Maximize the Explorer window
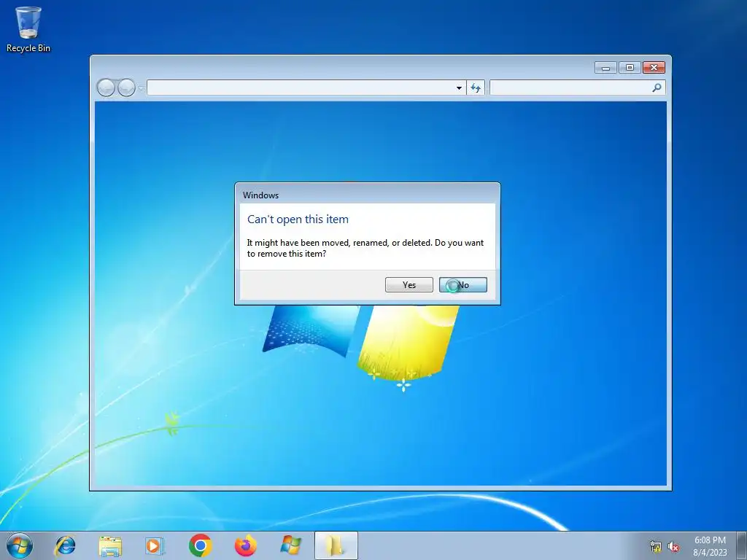 click(x=630, y=68)
